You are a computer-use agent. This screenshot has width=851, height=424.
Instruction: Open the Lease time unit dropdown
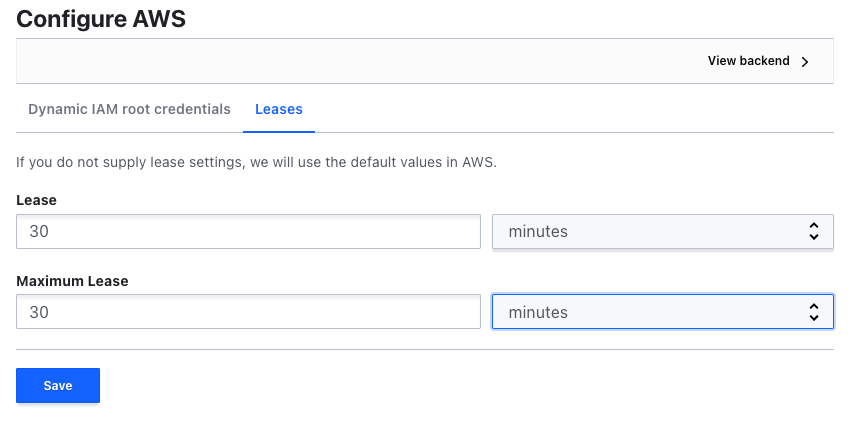662,231
